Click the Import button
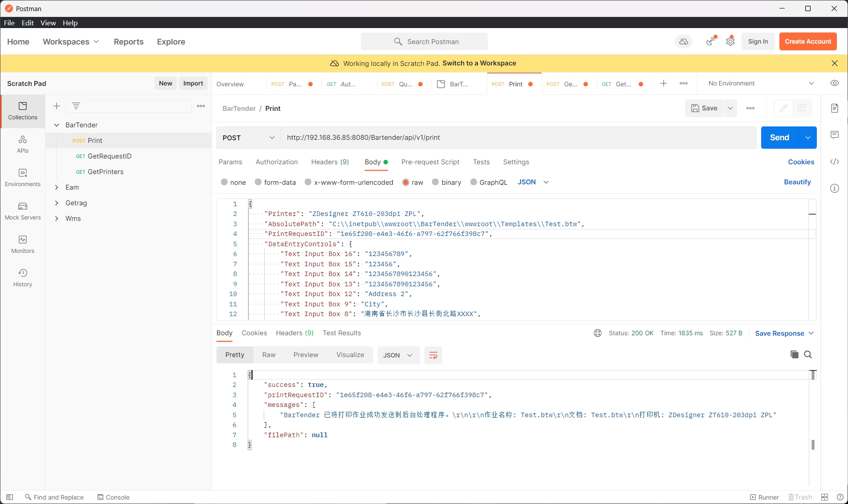The width and height of the screenshot is (848, 504). 193,83
